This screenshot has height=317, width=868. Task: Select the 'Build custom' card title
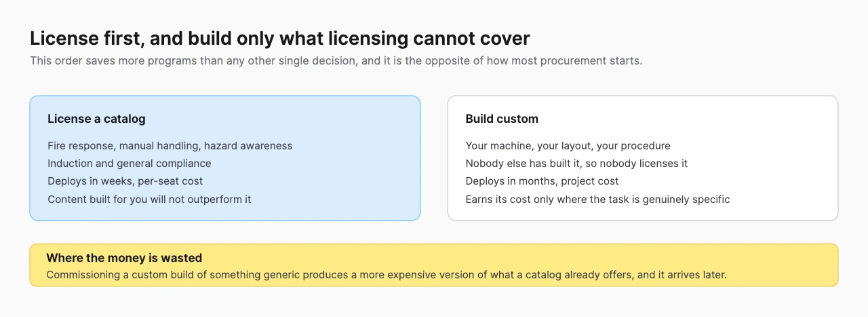coord(502,119)
